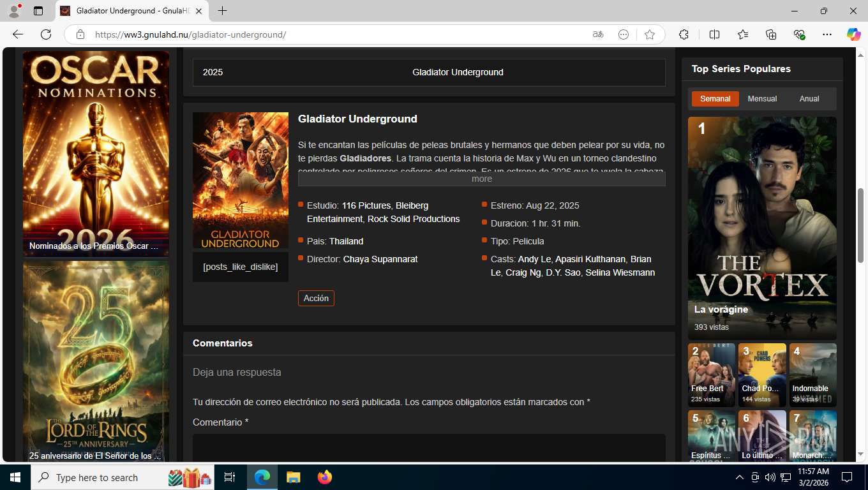Go back to the previous page
Viewport: 868px width, 490px height.
click(18, 34)
